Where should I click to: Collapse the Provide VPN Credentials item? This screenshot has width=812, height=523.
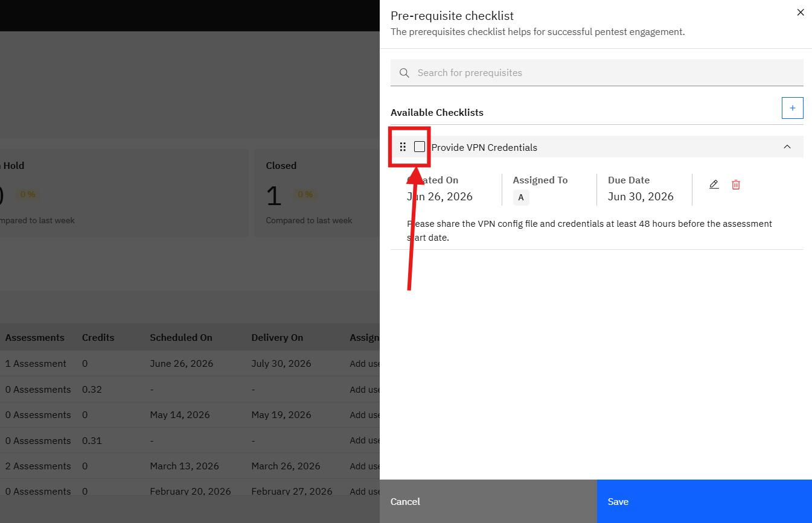[x=787, y=147]
